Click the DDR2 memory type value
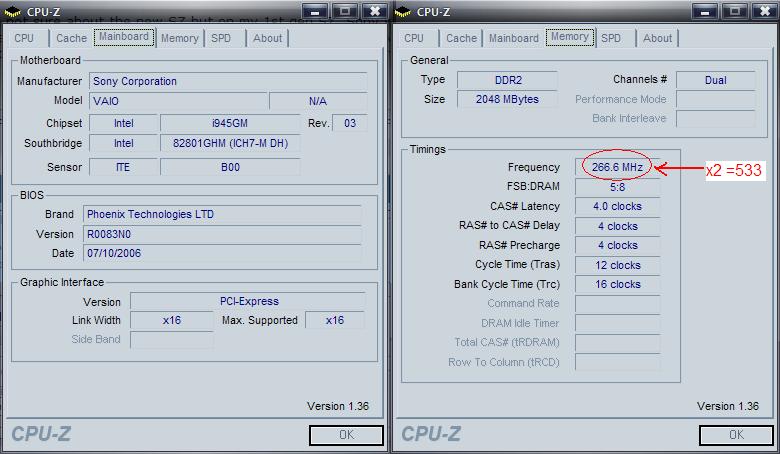This screenshot has width=780, height=454. [x=507, y=80]
